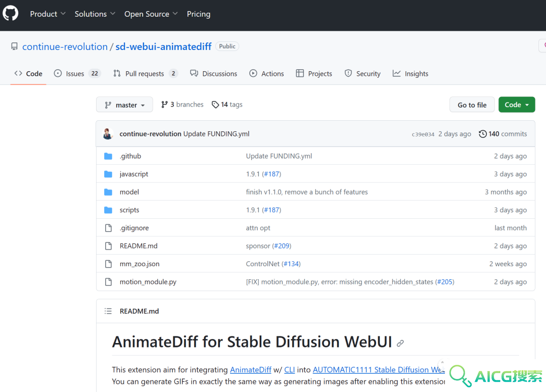
Task: Open the sd-webui-animatediff repository link
Action: [163, 46]
